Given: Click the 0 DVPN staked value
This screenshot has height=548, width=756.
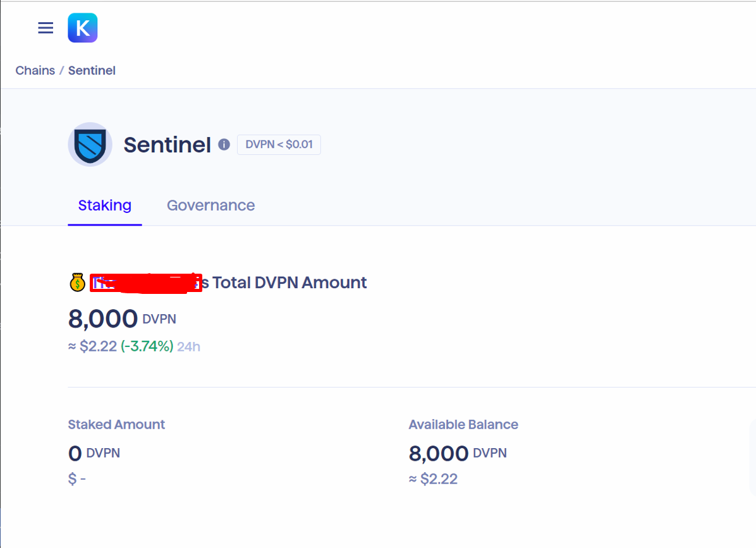Looking at the screenshot, I should pyautogui.click(x=94, y=453).
